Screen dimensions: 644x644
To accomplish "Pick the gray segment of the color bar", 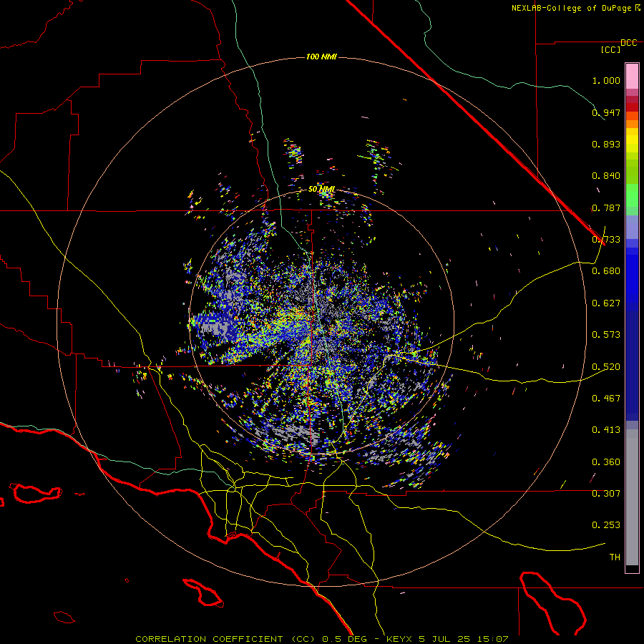I will [632, 497].
